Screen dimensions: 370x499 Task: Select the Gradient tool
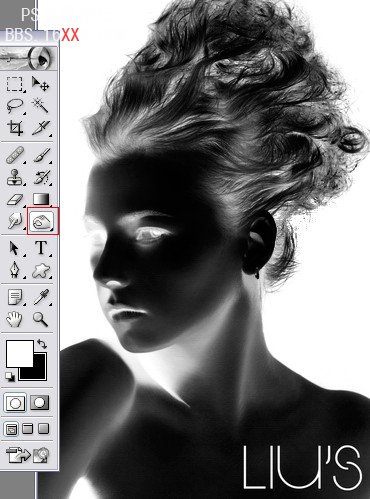41,199
